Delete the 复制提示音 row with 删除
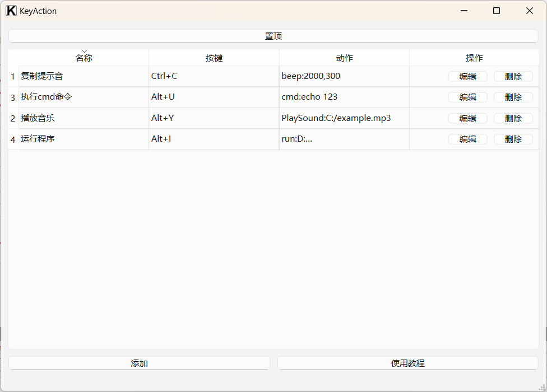The height and width of the screenshot is (392, 547). [513, 76]
